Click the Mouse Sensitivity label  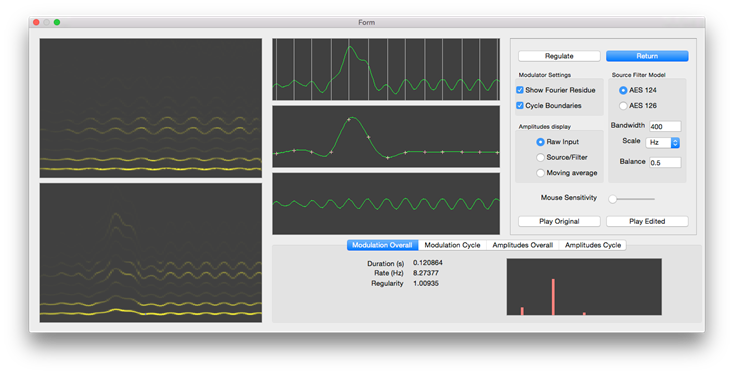click(x=569, y=198)
